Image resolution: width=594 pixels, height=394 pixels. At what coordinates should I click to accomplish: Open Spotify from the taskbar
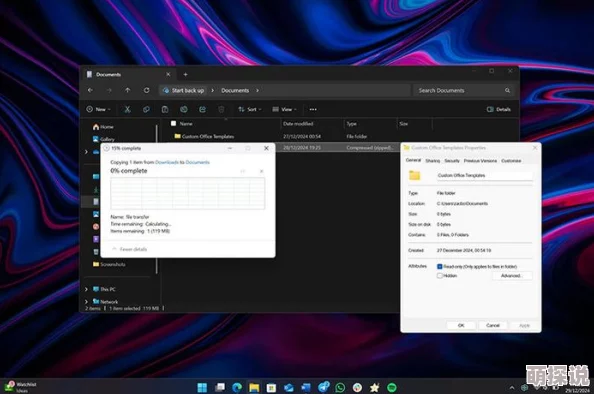point(392,387)
